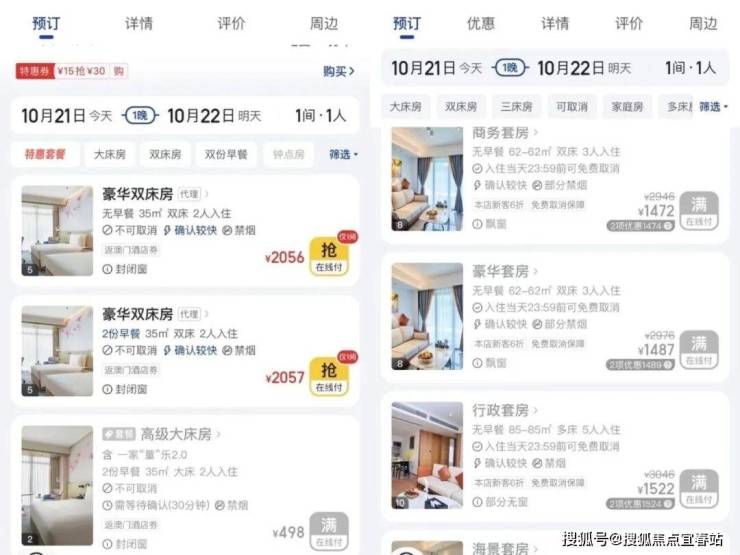Tap the info icon beside 封闭窗 in first room

tap(107, 269)
